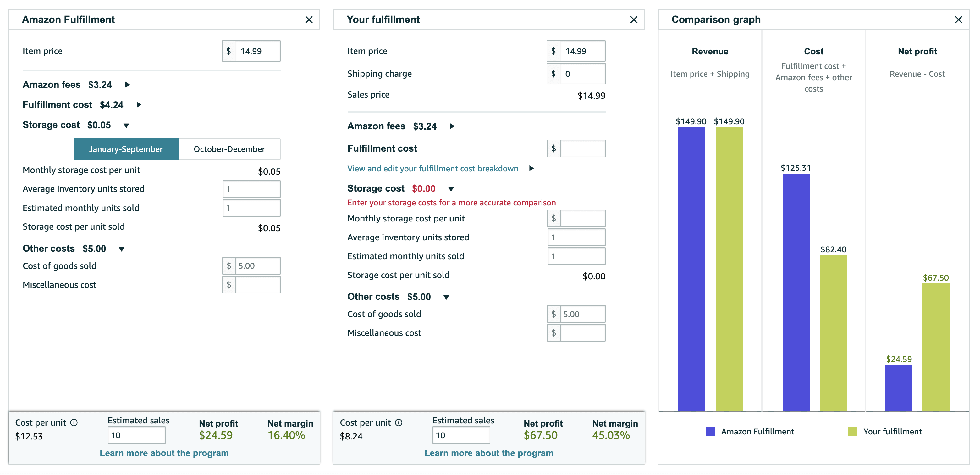Click 'Enter your storage costs' warning text

pyautogui.click(x=452, y=203)
